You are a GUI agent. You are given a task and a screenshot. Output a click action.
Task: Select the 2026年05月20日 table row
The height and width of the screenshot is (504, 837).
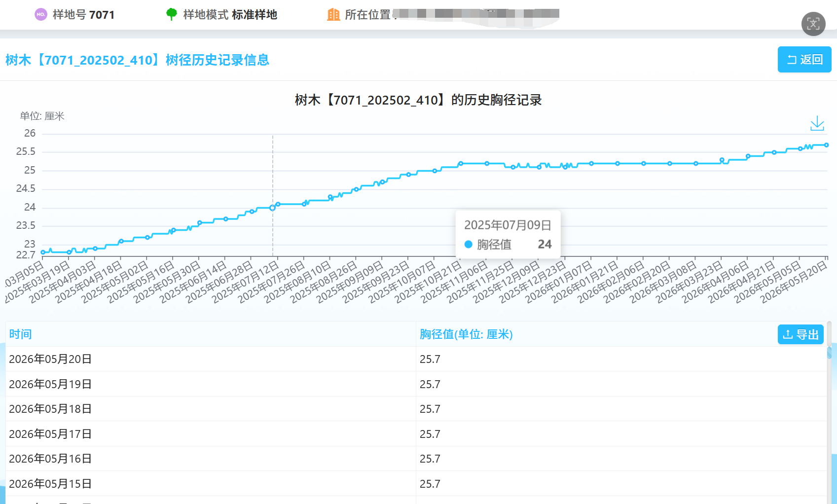click(x=416, y=359)
